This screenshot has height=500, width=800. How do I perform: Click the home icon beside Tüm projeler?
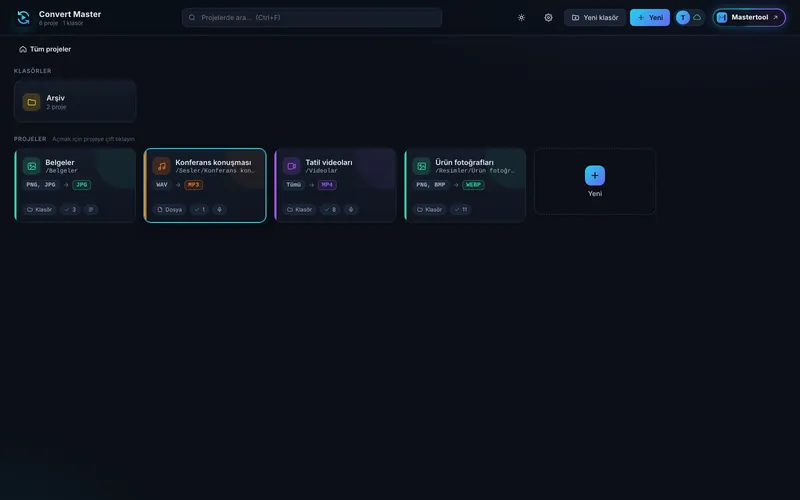tap(22, 49)
